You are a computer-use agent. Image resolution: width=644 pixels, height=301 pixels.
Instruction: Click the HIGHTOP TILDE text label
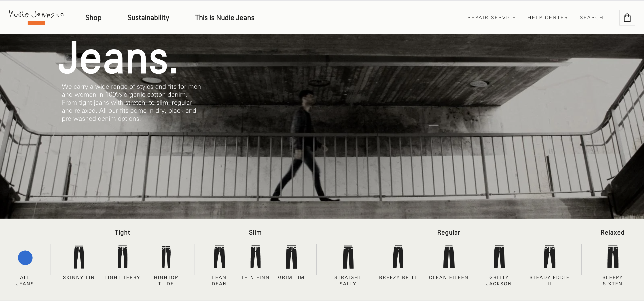click(x=166, y=280)
